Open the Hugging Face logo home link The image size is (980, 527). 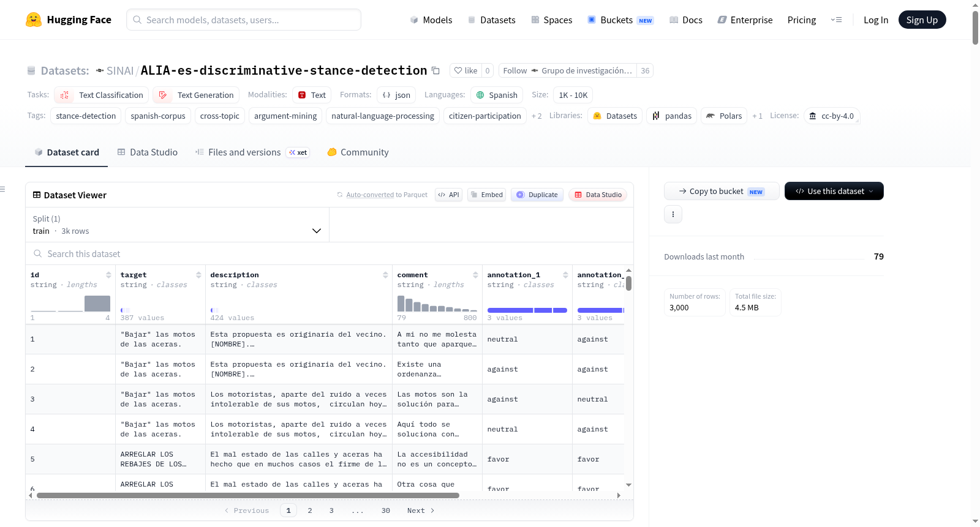click(68, 20)
